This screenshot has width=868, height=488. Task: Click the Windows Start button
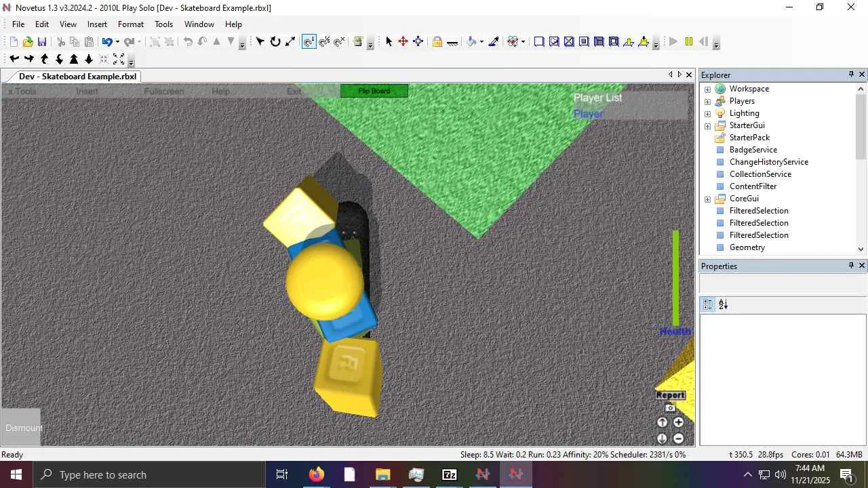pyautogui.click(x=16, y=474)
